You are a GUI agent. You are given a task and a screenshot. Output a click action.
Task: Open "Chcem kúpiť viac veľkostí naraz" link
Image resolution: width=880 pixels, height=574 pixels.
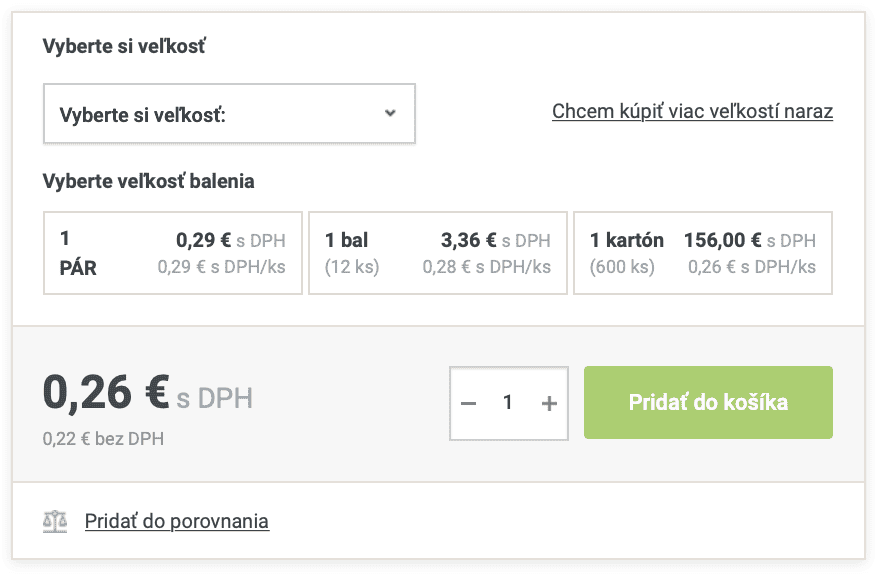click(x=692, y=111)
